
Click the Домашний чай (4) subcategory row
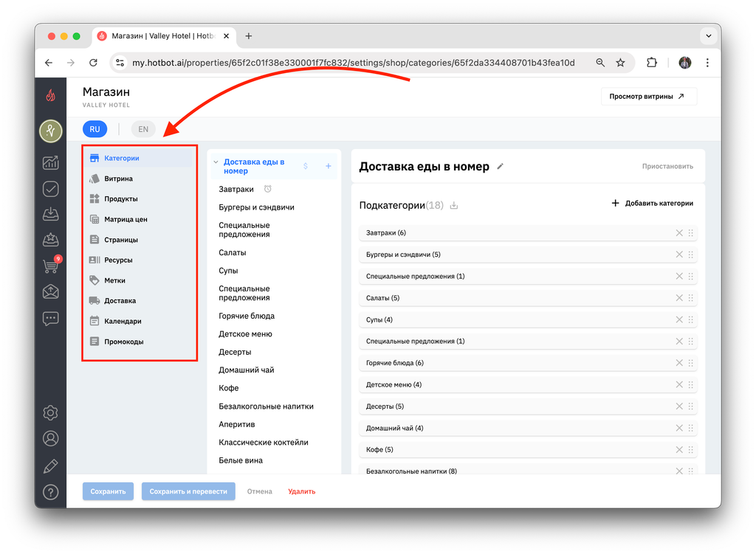pyautogui.click(x=528, y=428)
